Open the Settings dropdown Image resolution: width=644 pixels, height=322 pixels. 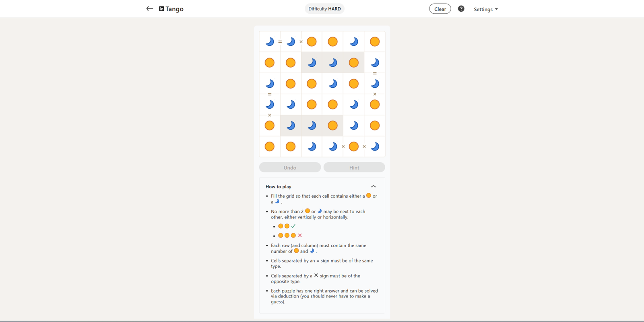485,9
